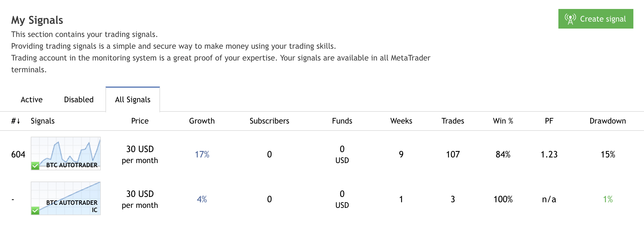Click the Growth column header

pos(202,121)
